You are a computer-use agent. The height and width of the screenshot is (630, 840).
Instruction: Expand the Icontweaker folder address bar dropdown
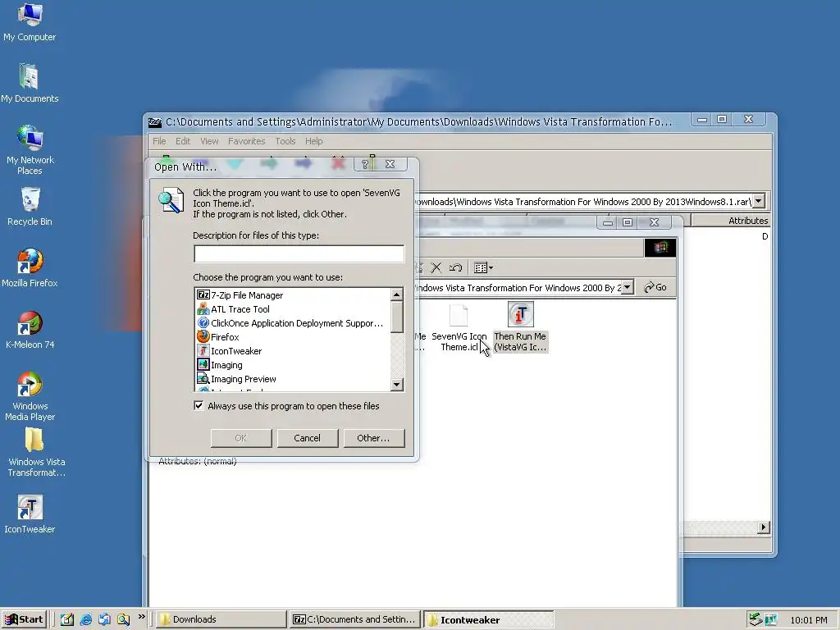[x=628, y=287]
